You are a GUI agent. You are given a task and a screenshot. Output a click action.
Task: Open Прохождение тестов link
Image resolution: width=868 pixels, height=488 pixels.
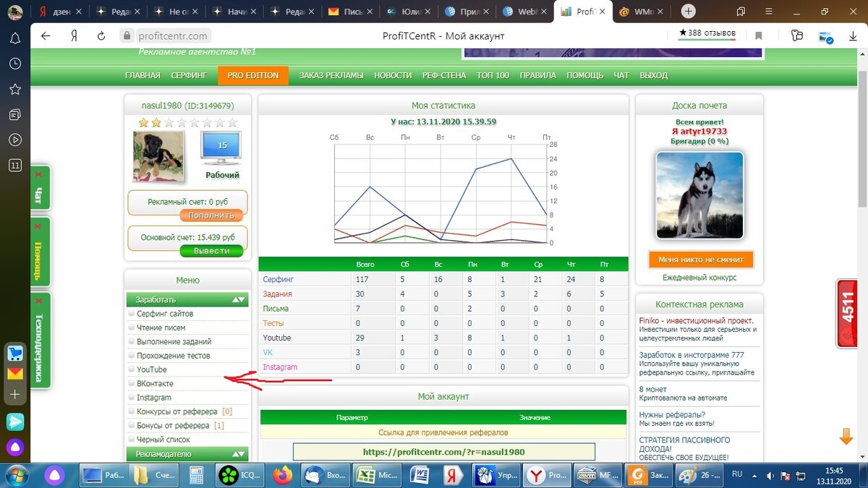pyautogui.click(x=174, y=356)
